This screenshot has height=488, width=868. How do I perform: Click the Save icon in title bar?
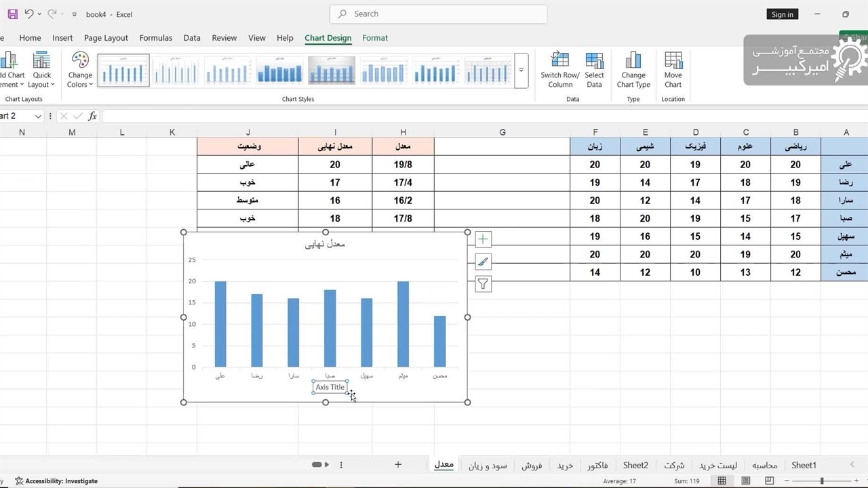point(12,14)
